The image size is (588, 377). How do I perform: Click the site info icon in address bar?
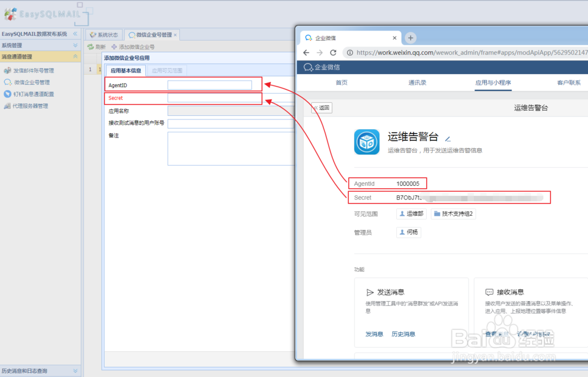(x=349, y=52)
